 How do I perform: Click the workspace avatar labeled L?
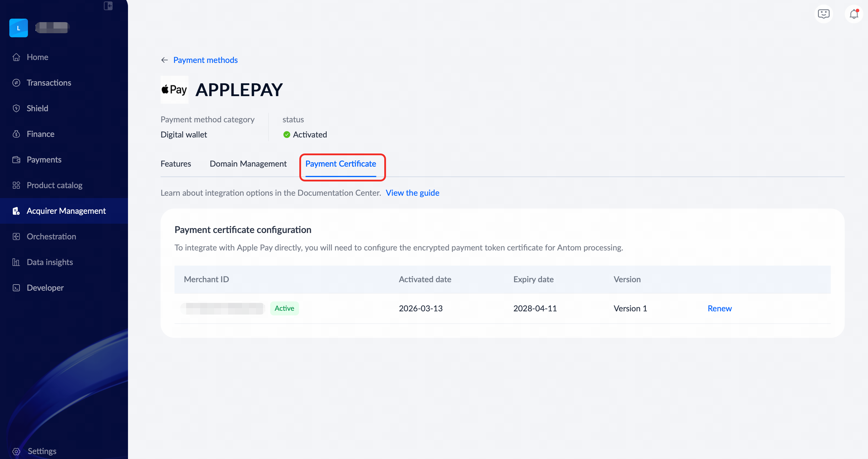click(x=19, y=28)
